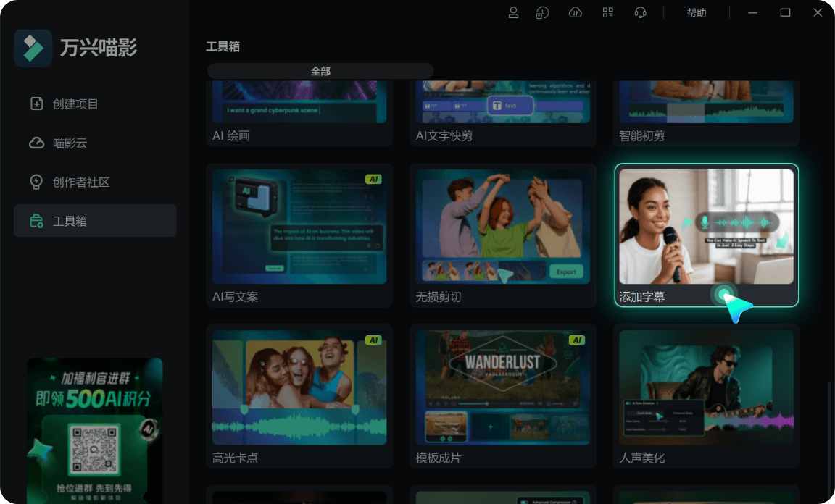The width and height of the screenshot is (835, 504).
Task: Open the AI文字快剪 tool card
Action: coord(503,113)
